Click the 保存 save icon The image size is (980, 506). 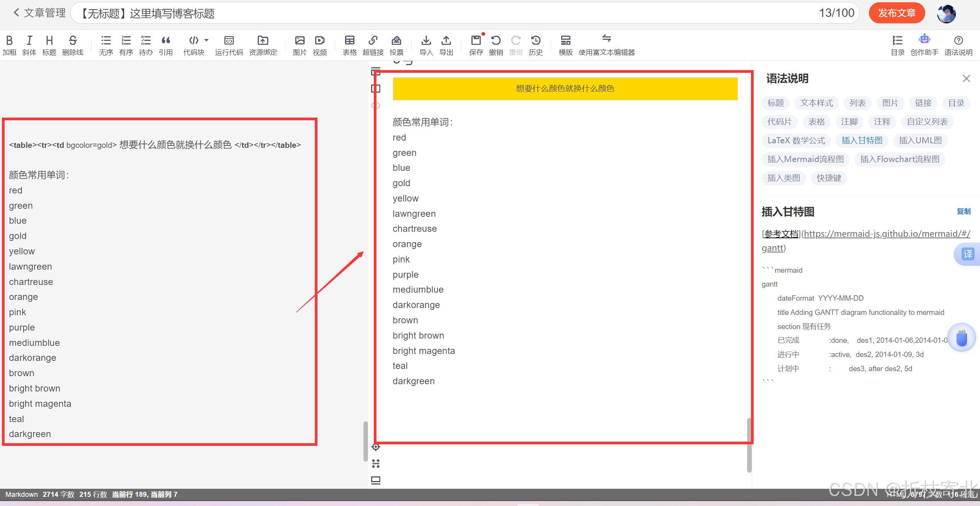coord(476,41)
